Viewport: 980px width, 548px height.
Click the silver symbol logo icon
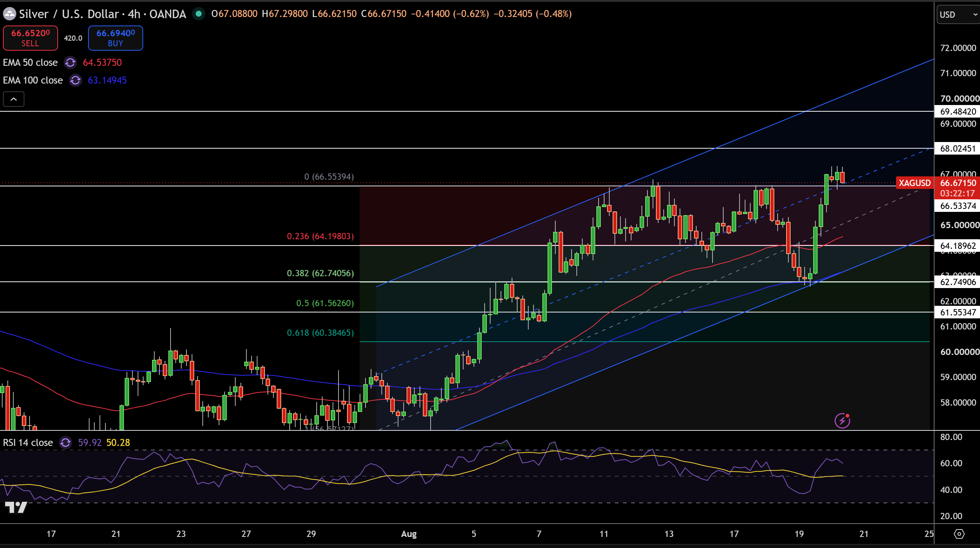point(9,14)
